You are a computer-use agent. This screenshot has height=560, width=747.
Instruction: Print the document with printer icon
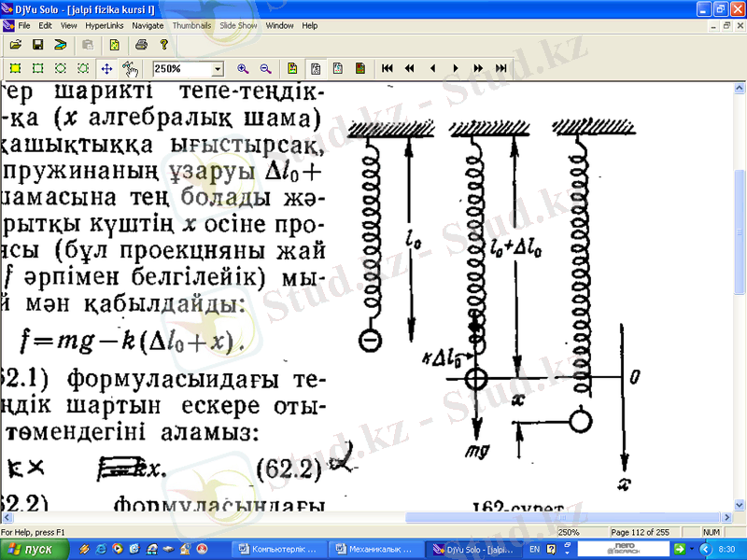tap(142, 45)
